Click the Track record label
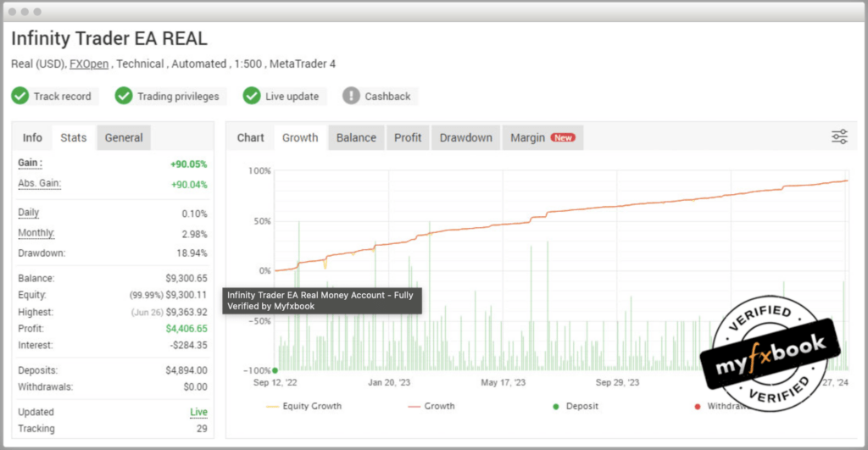The width and height of the screenshot is (868, 450). click(62, 97)
